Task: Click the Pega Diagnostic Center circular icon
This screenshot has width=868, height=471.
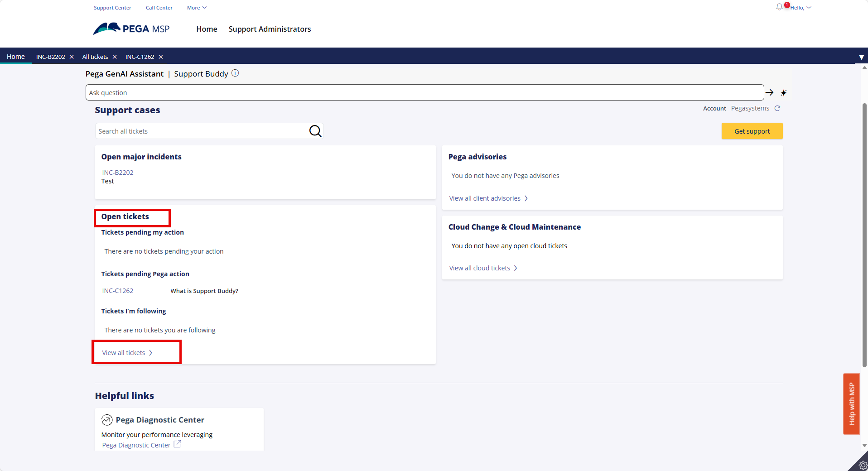Action: [107, 420]
